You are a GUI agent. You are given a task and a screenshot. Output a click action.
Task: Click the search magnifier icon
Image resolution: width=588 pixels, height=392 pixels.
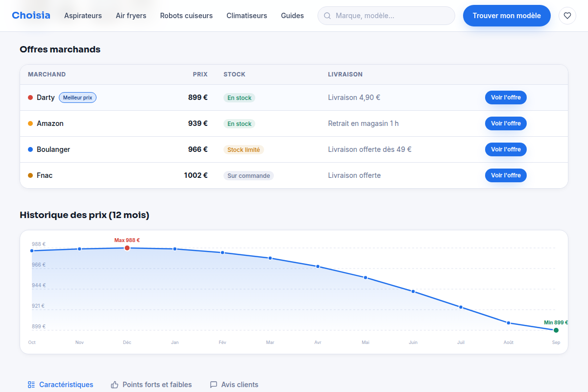pos(327,16)
